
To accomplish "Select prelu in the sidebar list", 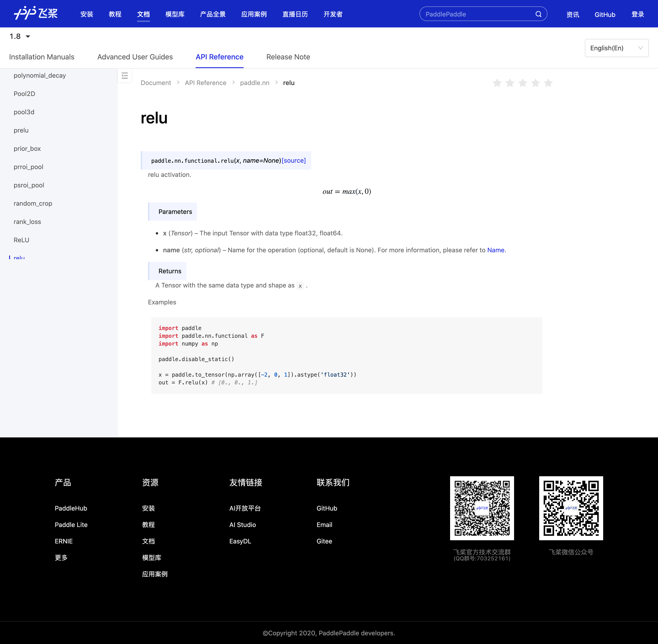I will click(x=21, y=130).
